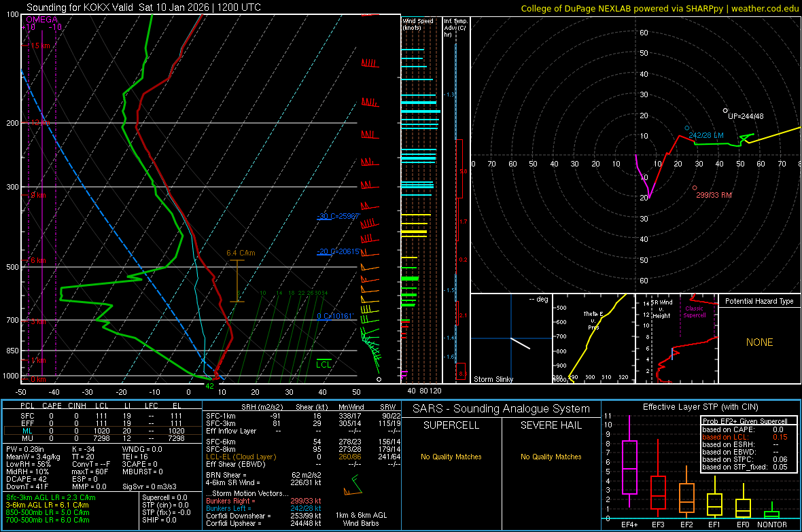The width and height of the screenshot is (802, 532).
Task: Click the 'SHIP = 0.0' value
Action: [159, 520]
